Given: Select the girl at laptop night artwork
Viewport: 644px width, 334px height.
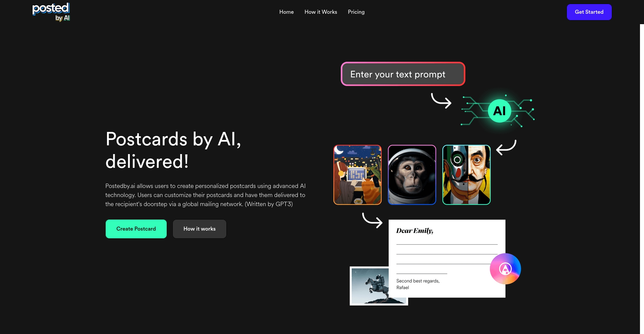Looking at the screenshot, I should coord(358,175).
